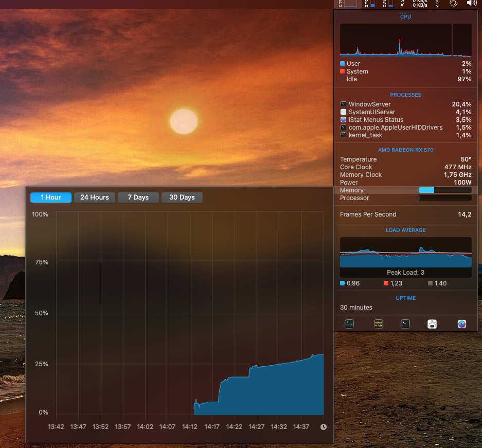Launch the Console app shortcut icon
The width and height of the screenshot is (482, 448).
[379, 324]
